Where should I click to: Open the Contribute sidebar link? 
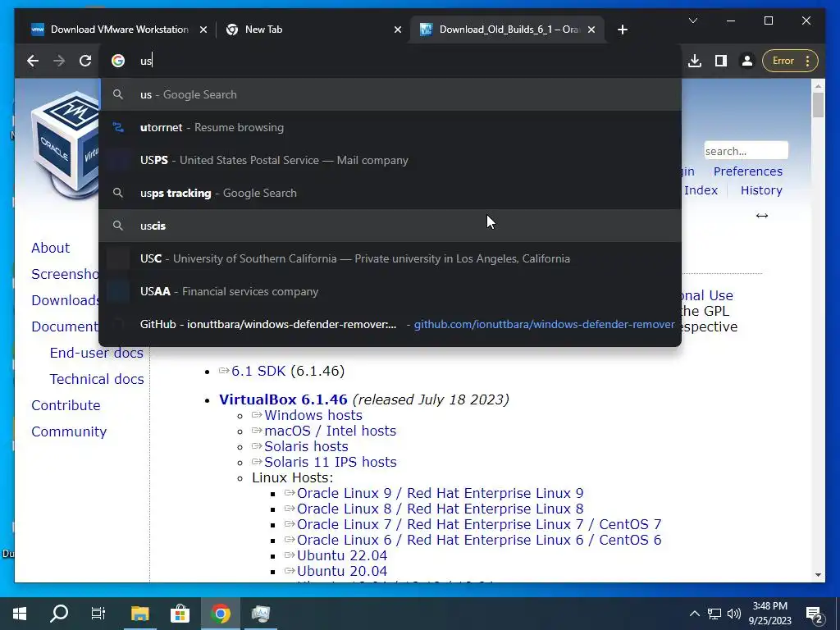66,405
